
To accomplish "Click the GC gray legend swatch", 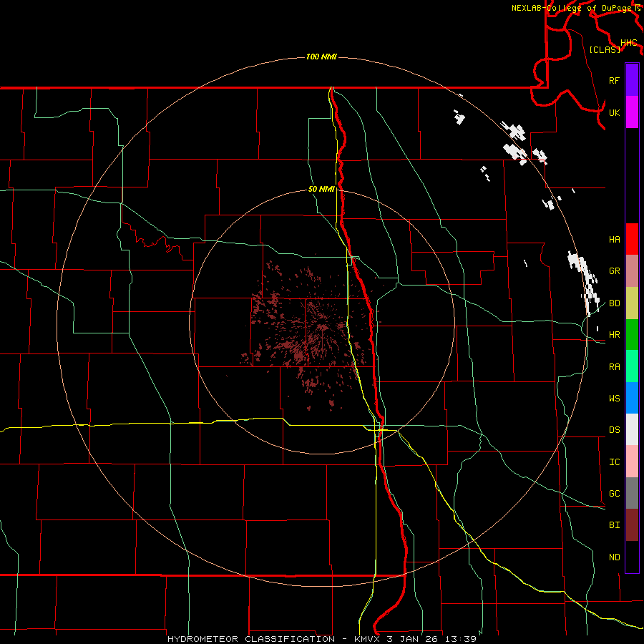I will coord(632,493).
